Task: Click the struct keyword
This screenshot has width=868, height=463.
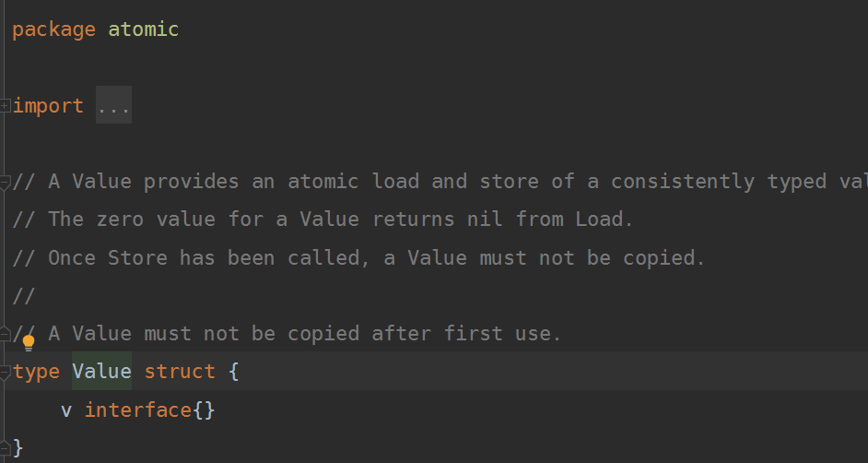Action: [180, 372]
